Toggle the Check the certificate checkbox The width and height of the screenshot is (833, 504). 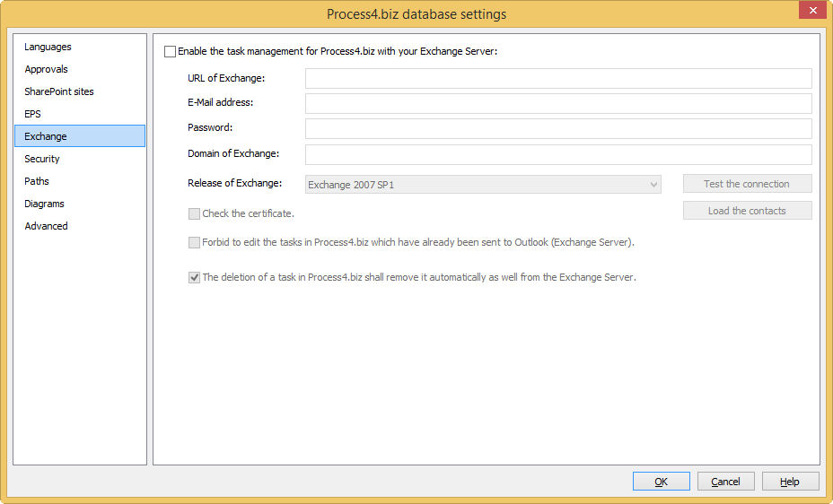195,213
